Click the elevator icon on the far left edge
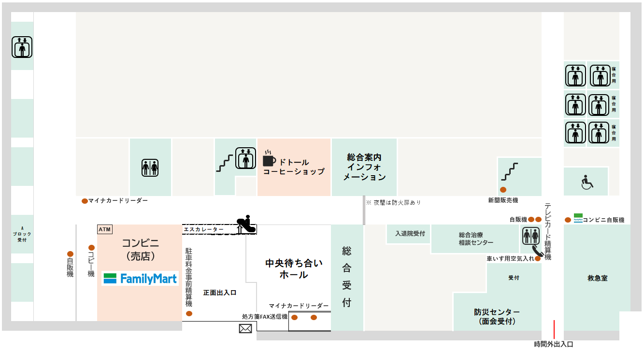Image resolution: width=644 pixels, height=351 pixels. 22,47
